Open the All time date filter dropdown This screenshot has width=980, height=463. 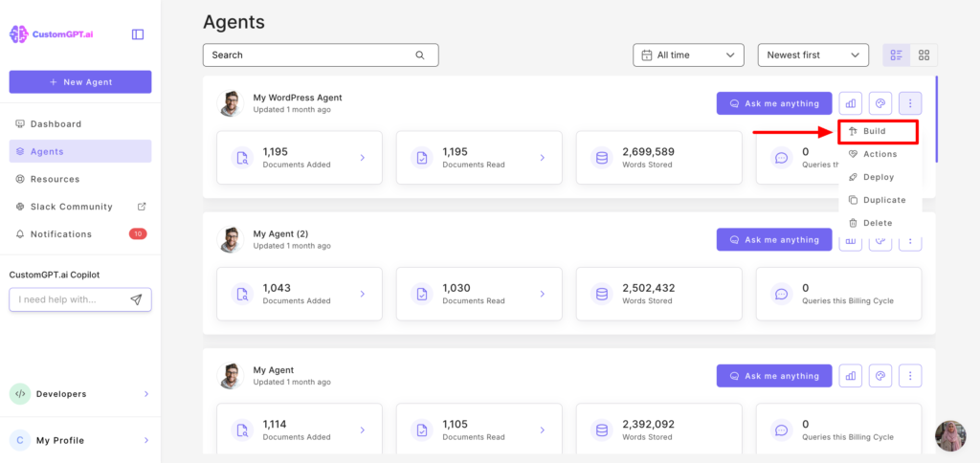pos(688,55)
